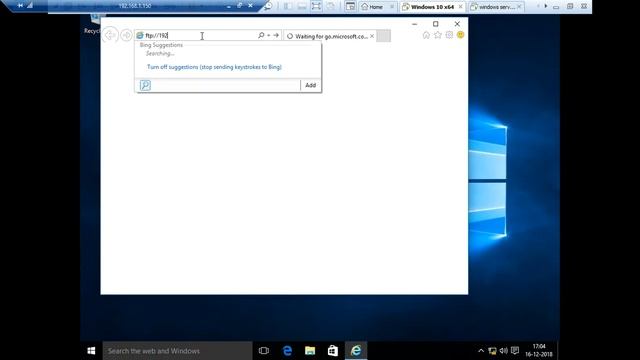Click the Home icon in Internet Explorer
Viewport: 640px width, 360px height.
tap(426, 35)
